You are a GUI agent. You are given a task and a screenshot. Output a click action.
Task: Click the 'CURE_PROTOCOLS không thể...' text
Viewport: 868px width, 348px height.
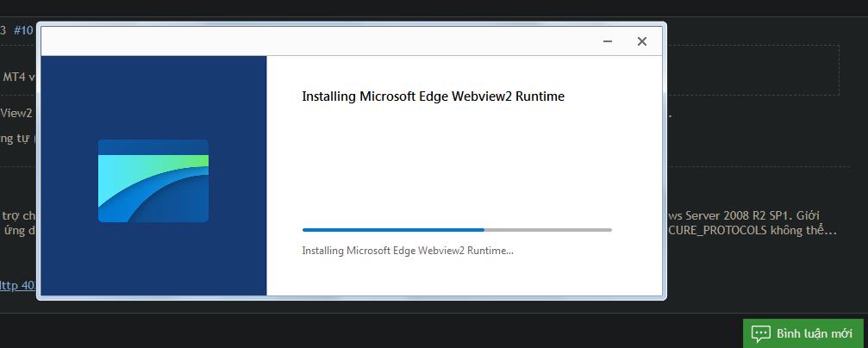752,230
